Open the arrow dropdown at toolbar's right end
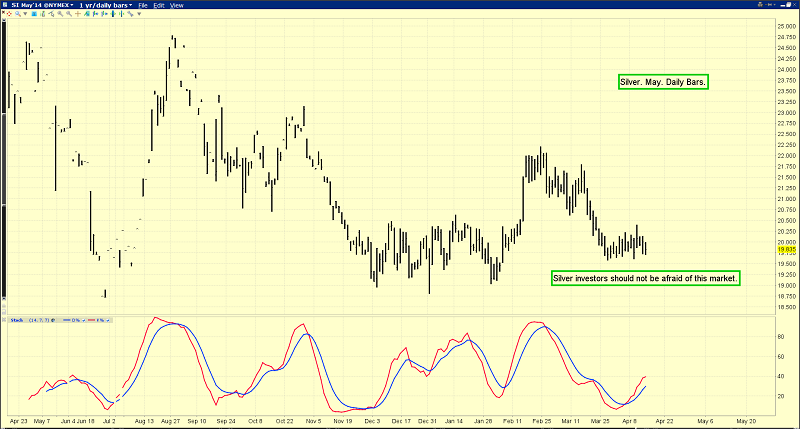This screenshot has width=800, height=429. (139, 13)
